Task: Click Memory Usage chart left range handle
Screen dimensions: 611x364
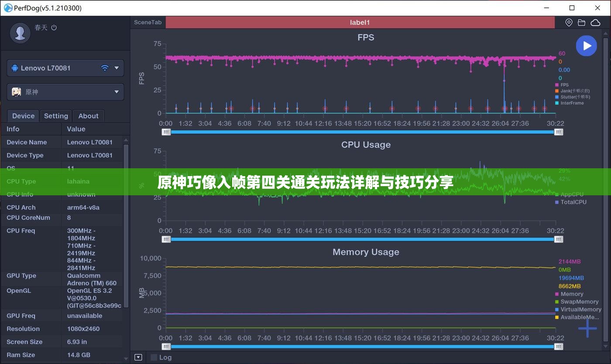Action: point(166,347)
